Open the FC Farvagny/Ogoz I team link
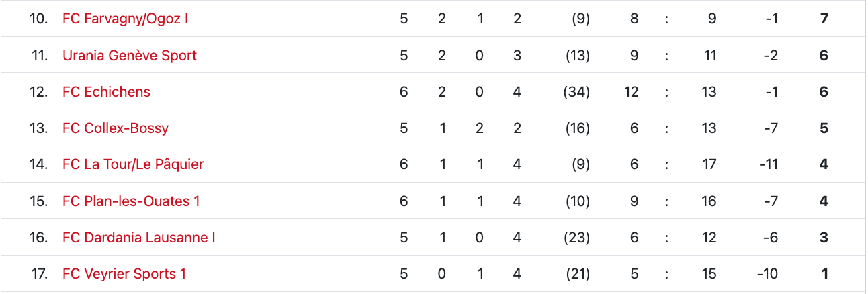Viewport: 868px width, 294px height. pyautogui.click(x=125, y=19)
